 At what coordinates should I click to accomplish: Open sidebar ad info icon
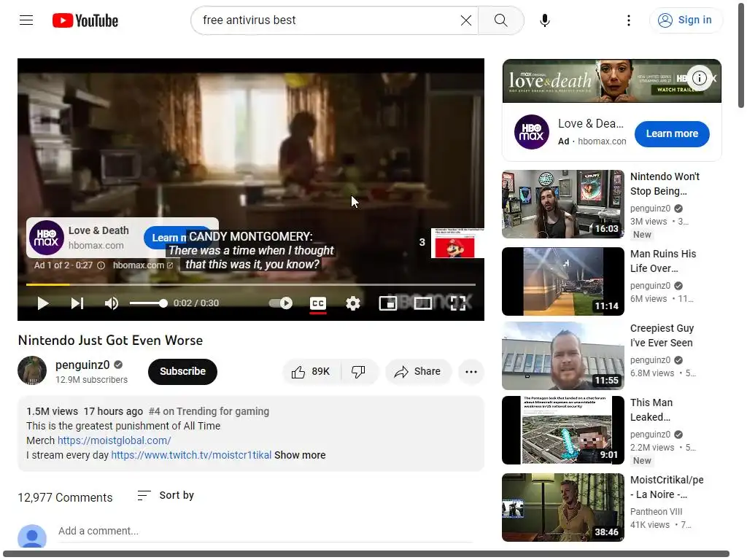pos(700,77)
